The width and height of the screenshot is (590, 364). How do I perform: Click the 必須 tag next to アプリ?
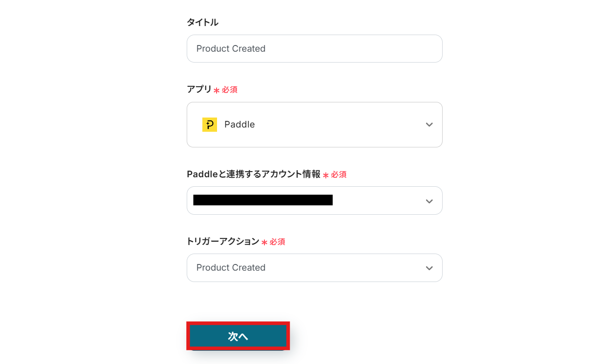pos(230,90)
